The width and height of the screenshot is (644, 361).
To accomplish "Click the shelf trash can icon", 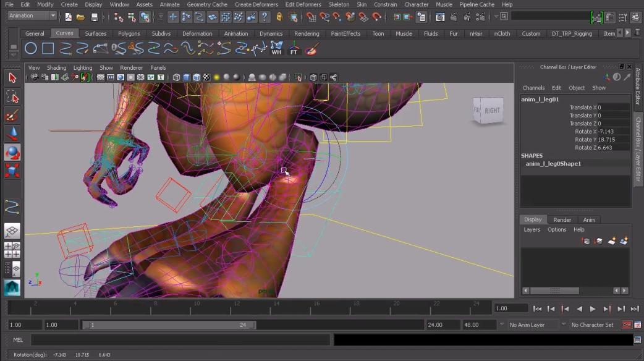I will click(x=637, y=32).
